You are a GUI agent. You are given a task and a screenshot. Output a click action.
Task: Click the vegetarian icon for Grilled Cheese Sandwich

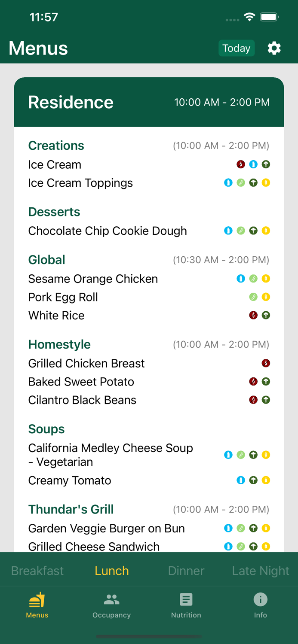click(253, 547)
